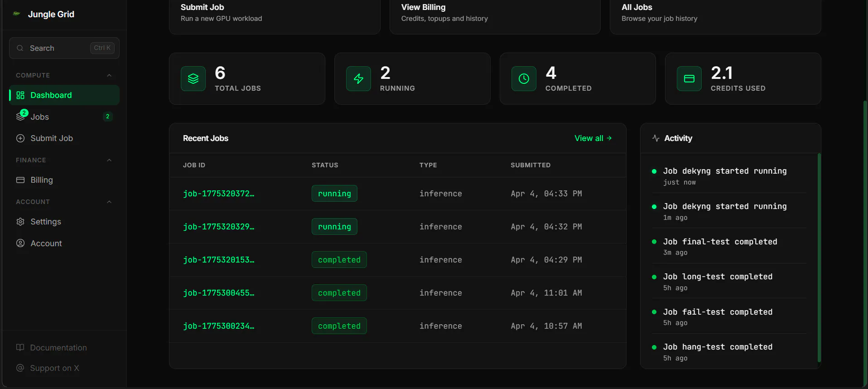
Task: Go to Submit Job in sidebar
Action: point(64,138)
